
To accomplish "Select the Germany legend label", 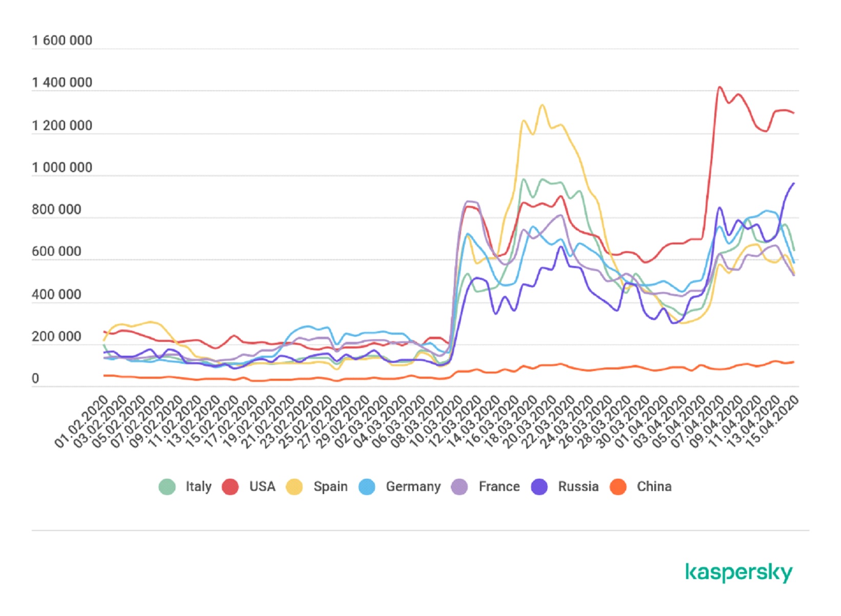I will pos(413,487).
